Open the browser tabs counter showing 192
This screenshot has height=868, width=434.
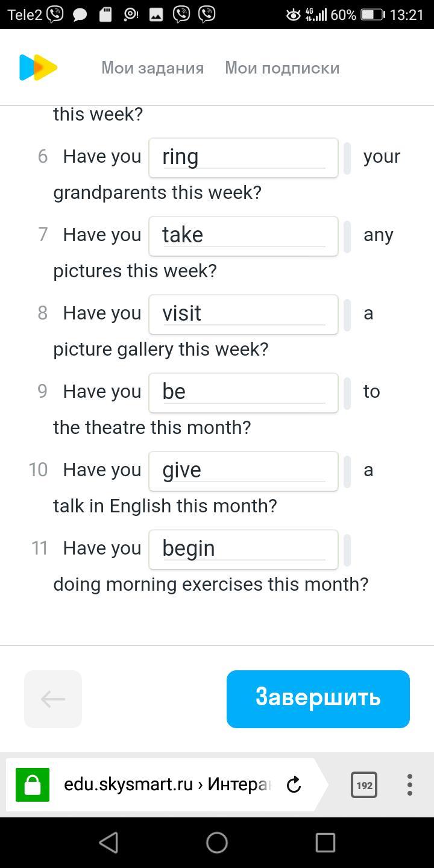[x=364, y=785]
